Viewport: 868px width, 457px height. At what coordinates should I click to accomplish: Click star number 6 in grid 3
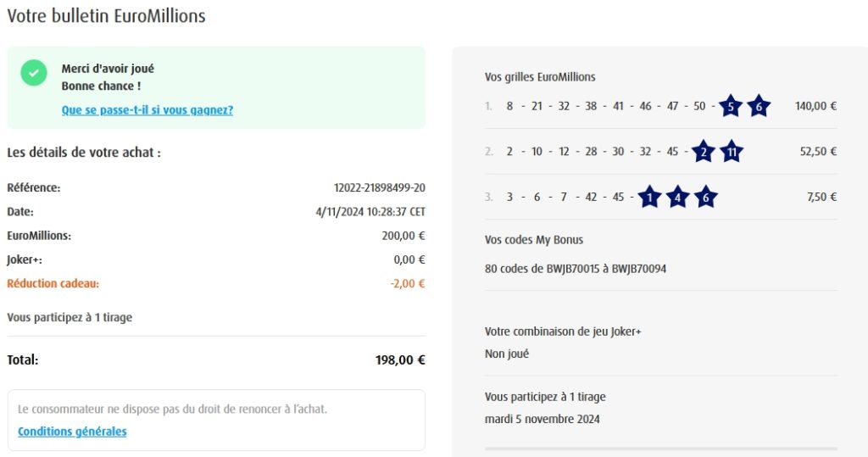[705, 198]
